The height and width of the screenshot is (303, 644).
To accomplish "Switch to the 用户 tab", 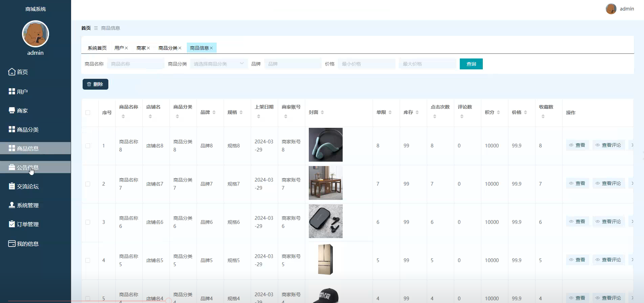I will tap(119, 48).
